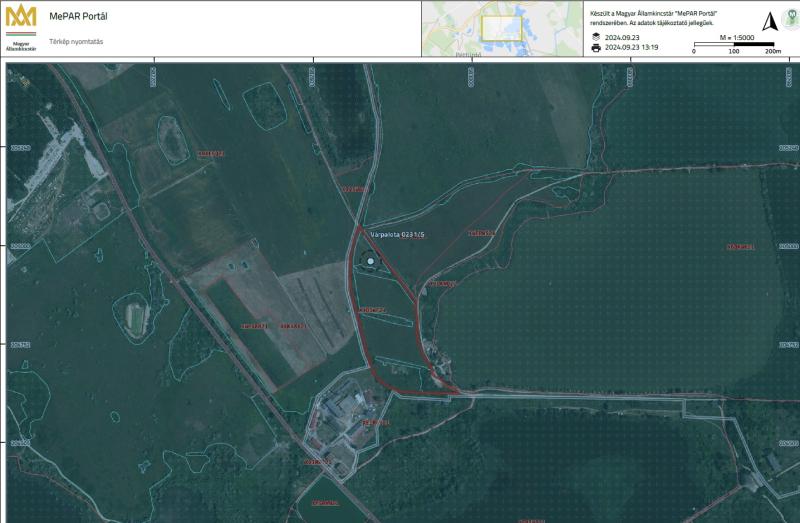Click the printer icon beside the print timestamp
This screenshot has width=800, height=523.
click(x=596, y=47)
